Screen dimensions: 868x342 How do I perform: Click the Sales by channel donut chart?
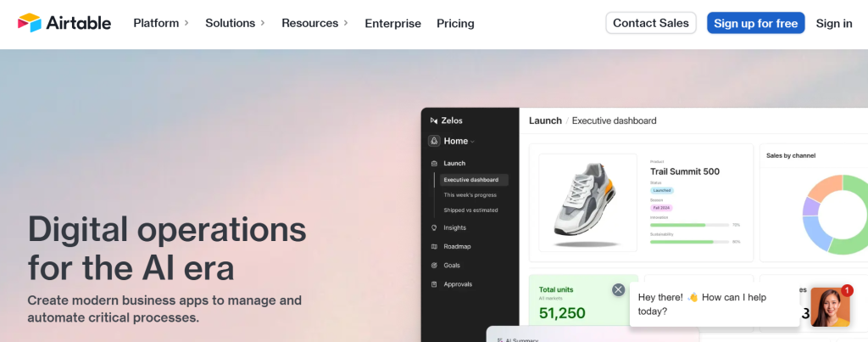[x=835, y=214]
